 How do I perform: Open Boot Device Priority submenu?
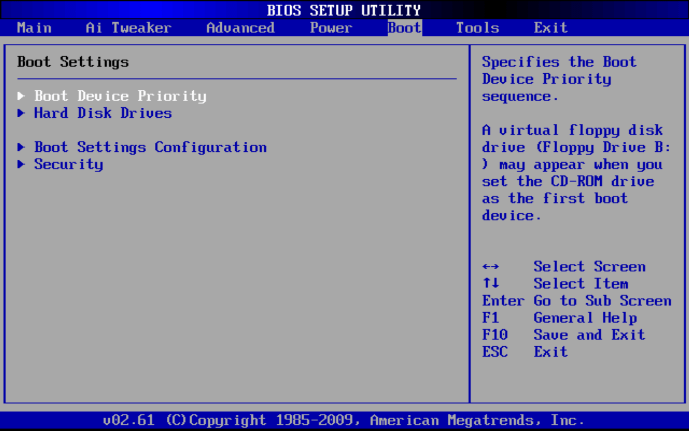coord(120,96)
